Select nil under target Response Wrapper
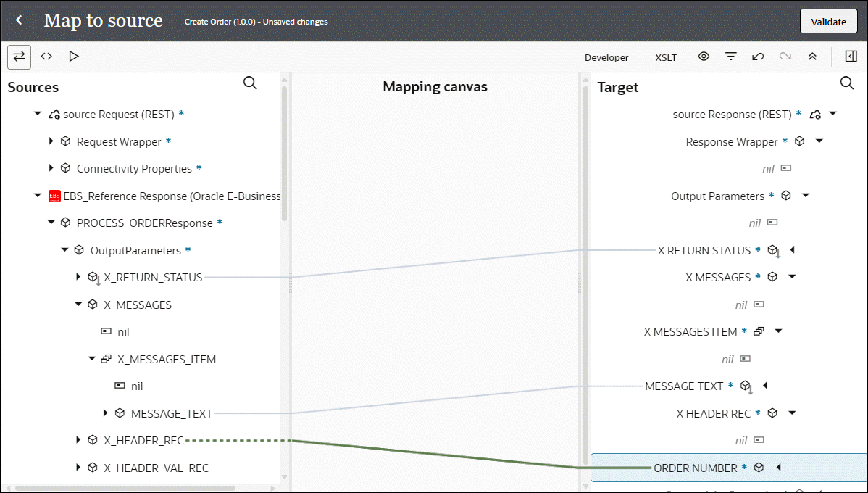Screen dimensions: 868x493 tap(768, 168)
